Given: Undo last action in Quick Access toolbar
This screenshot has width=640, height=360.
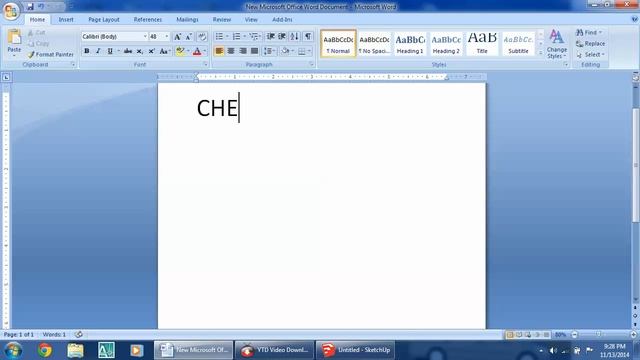Looking at the screenshot, I should coord(41,7).
